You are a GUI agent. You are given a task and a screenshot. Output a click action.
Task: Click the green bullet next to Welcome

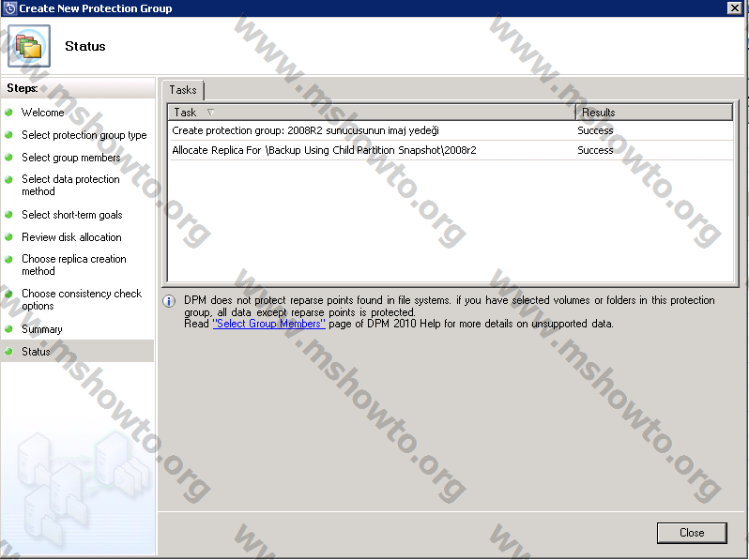9,113
